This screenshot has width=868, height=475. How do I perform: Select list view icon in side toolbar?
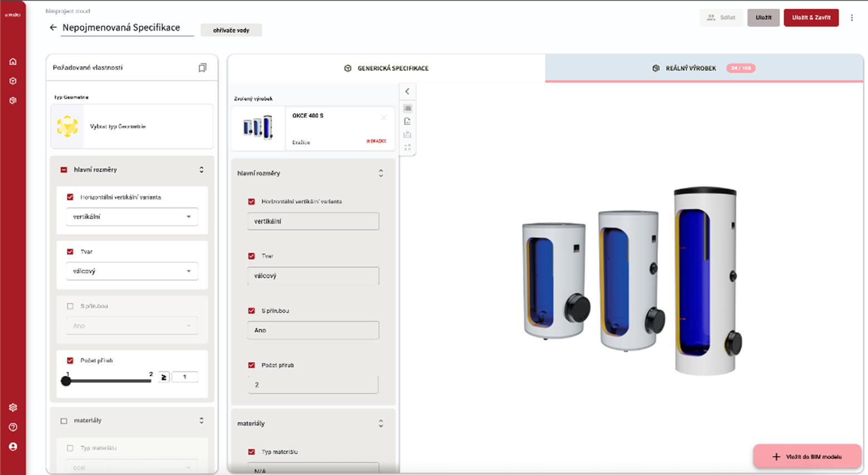407,108
